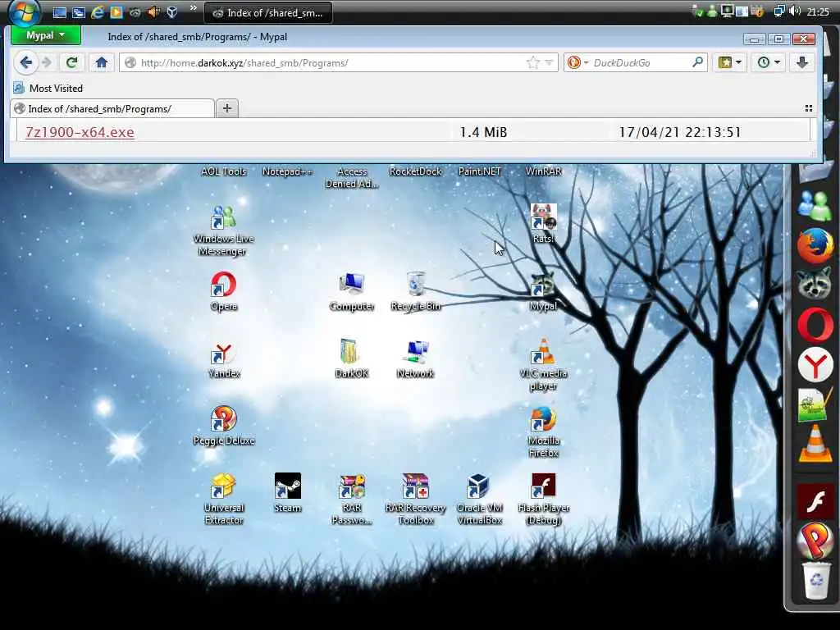
Task: Expand the quick launch overflow chevron
Action: tap(194, 8)
